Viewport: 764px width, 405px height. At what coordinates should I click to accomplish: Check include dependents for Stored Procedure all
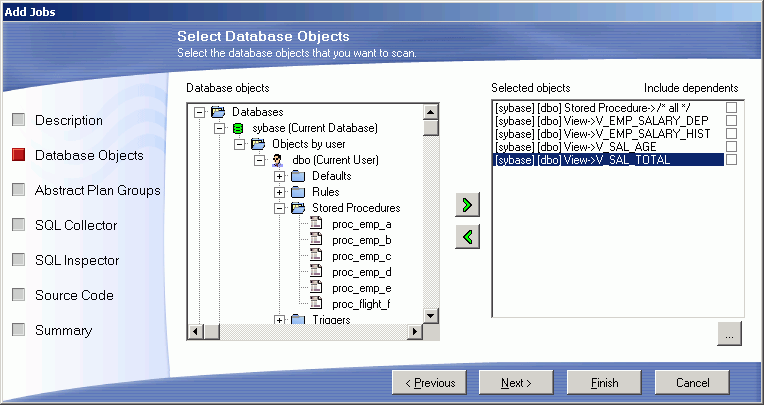pos(731,107)
